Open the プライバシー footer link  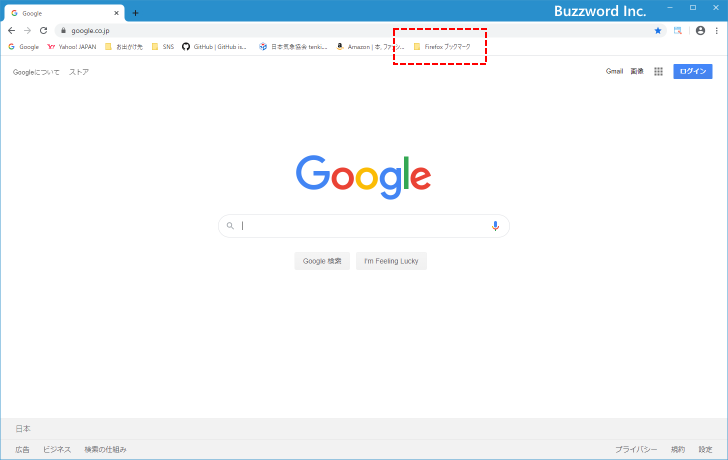coord(636,449)
